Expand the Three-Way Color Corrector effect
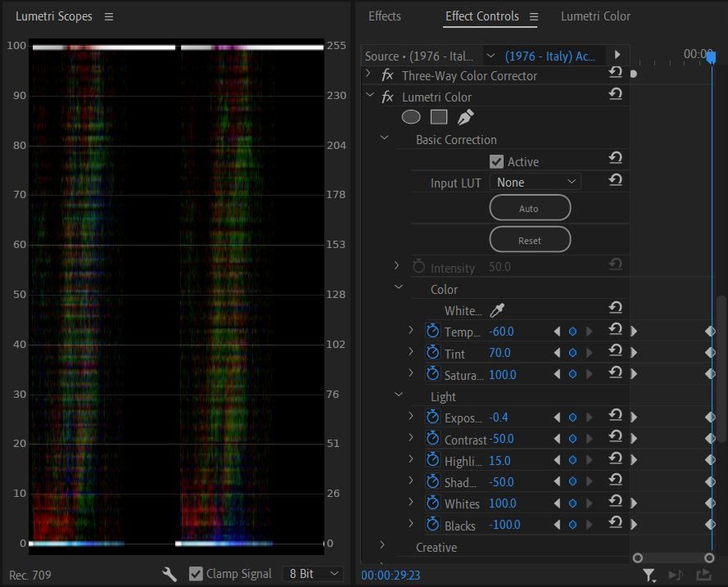Screen dimensions: 728x587 (369, 74)
